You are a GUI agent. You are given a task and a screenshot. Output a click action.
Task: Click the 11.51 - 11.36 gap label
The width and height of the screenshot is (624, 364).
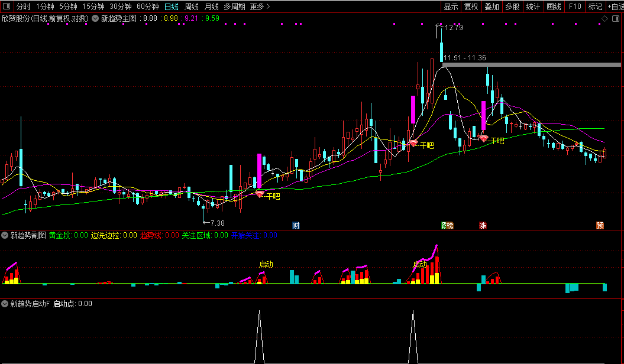[x=465, y=58]
